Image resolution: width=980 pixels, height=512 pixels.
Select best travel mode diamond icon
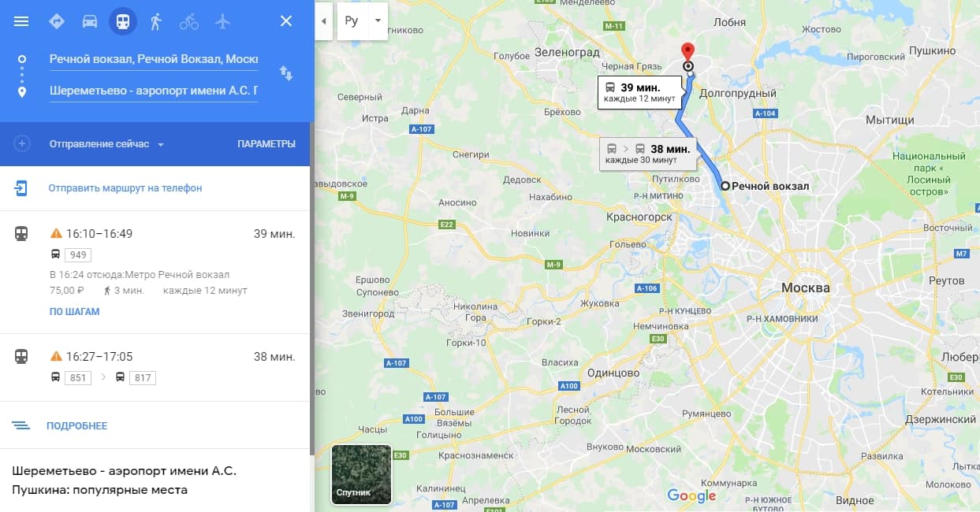(56, 21)
